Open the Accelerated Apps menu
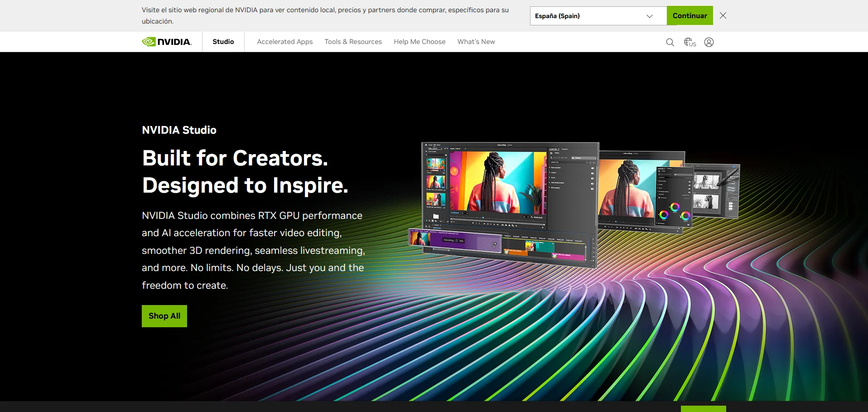Image resolution: width=868 pixels, height=412 pixels. pos(285,42)
